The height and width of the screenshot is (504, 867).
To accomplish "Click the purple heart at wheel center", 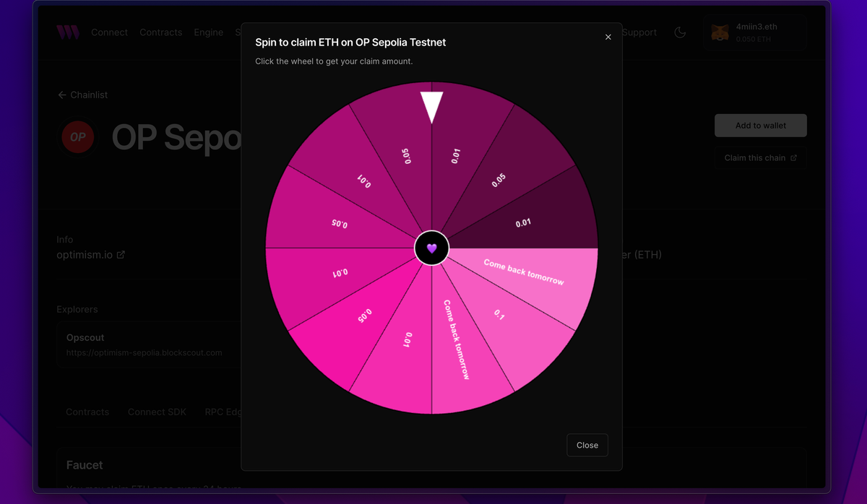I will [431, 248].
